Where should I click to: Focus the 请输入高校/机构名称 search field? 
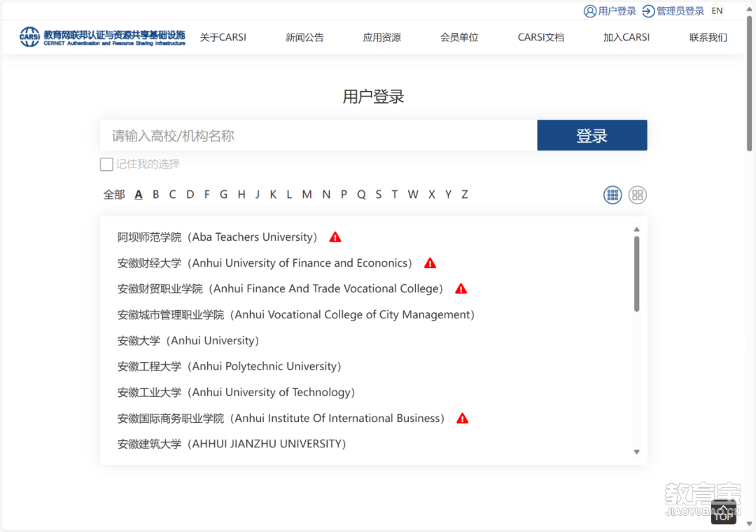(x=318, y=135)
